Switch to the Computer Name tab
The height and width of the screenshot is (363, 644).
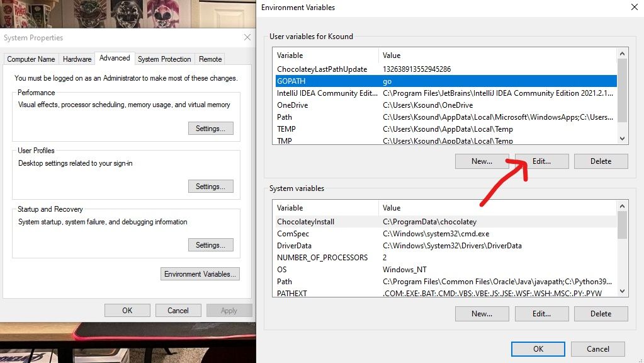pyautogui.click(x=31, y=59)
